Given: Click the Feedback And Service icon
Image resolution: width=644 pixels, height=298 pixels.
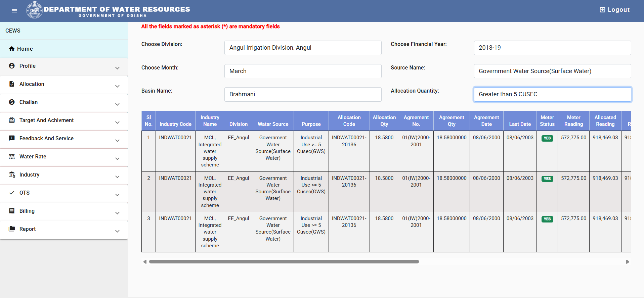Looking at the screenshot, I should tap(12, 138).
